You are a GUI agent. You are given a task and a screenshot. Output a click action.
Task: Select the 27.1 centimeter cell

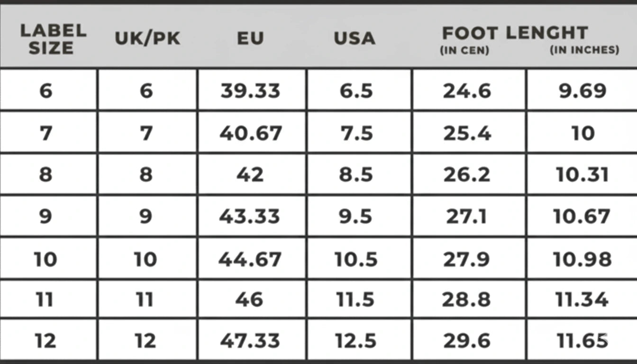467,217
